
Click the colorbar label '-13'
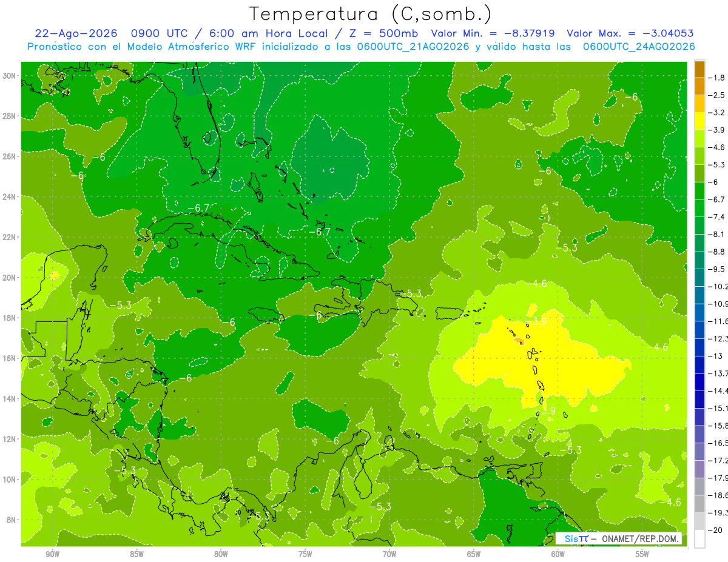[715, 356]
